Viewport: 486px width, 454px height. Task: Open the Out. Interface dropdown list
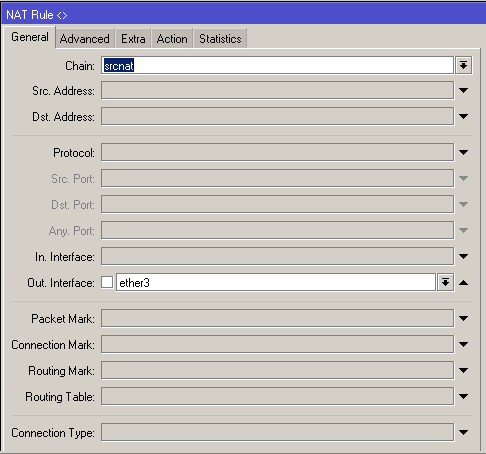(x=445, y=282)
